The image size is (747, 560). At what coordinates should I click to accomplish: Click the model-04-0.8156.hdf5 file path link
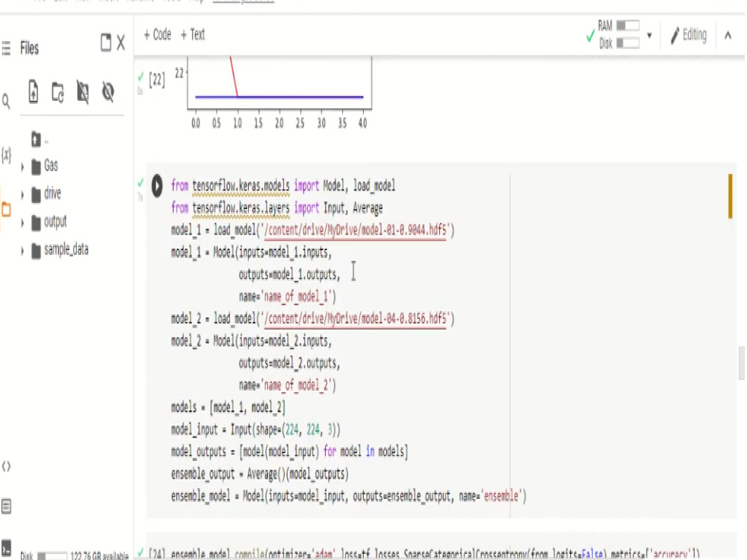click(x=356, y=319)
